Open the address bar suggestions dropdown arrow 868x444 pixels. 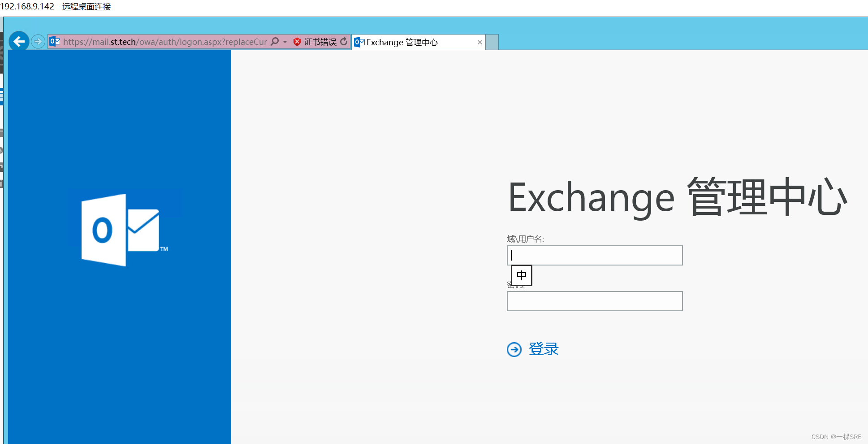[x=285, y=42]
